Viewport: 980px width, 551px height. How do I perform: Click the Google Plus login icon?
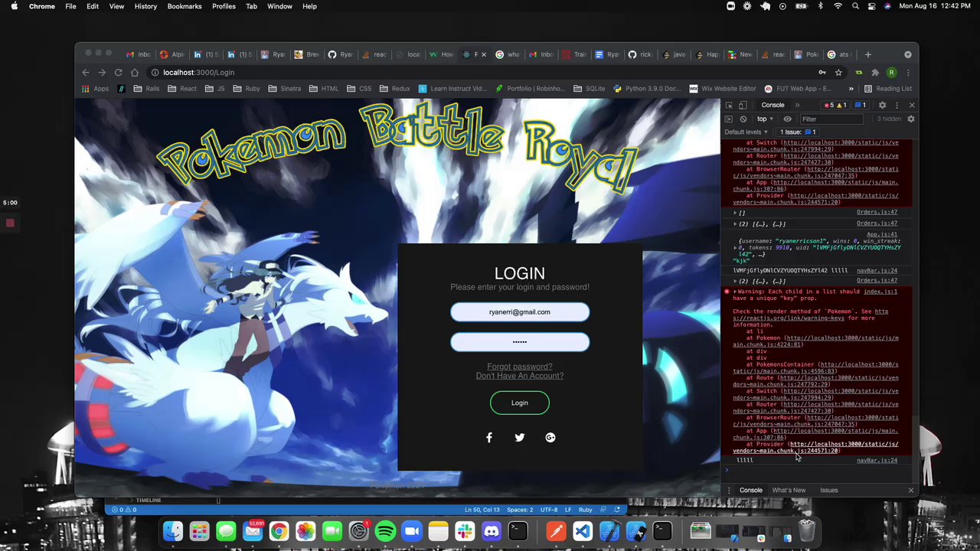click(550, 438)
